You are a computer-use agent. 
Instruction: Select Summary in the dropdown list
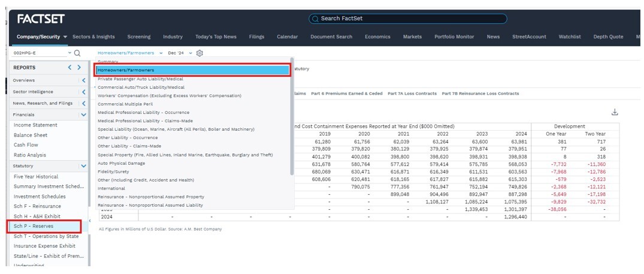point(108,62)
